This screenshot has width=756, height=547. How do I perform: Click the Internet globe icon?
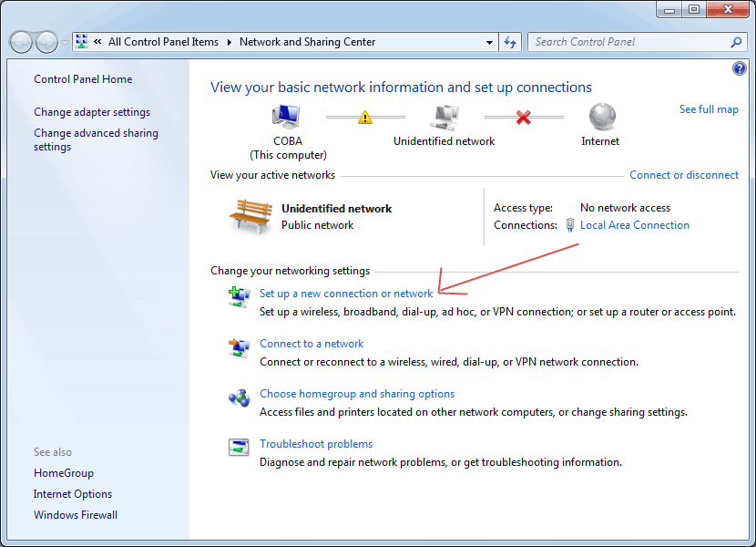tap(602, 117)
